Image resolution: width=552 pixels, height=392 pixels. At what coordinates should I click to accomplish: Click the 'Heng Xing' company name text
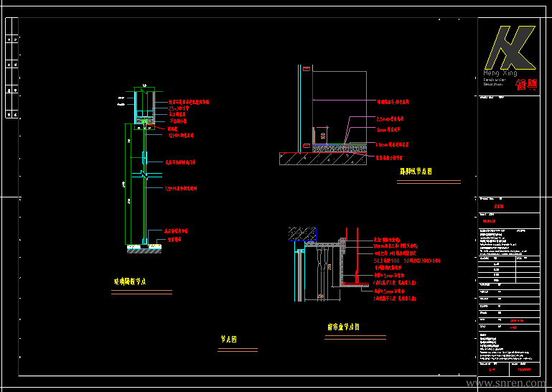point(500,73)
